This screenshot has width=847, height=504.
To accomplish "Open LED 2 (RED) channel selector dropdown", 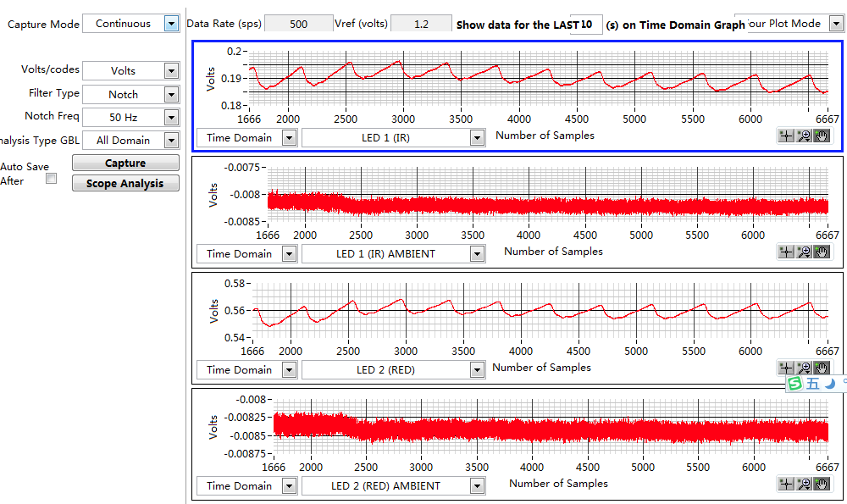I will tap(477, 370).
